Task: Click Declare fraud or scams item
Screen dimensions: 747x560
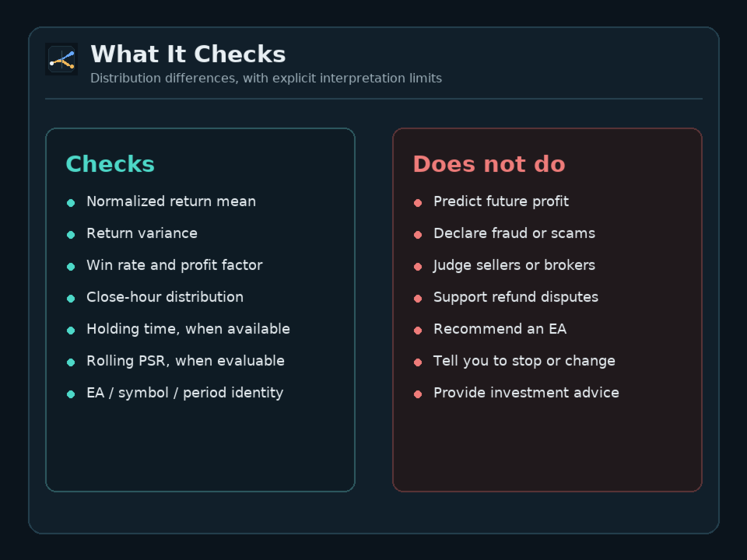Action: [514, 233]
